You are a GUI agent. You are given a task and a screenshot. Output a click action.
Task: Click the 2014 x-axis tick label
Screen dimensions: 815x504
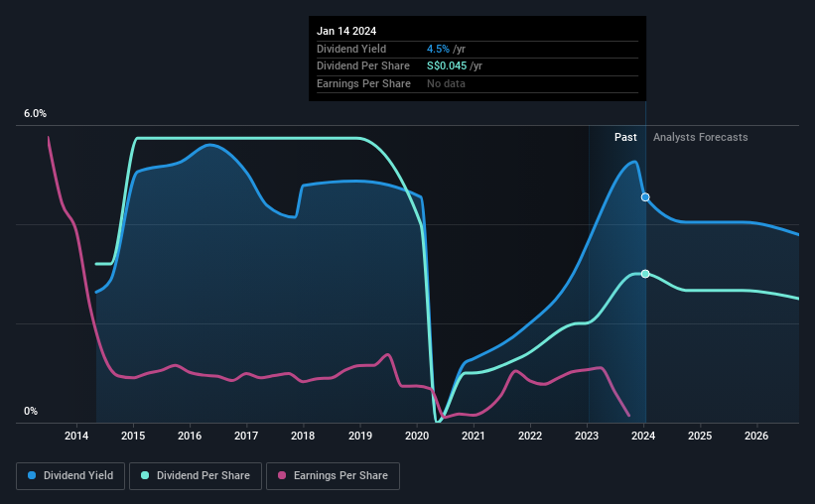coord(76,436)
